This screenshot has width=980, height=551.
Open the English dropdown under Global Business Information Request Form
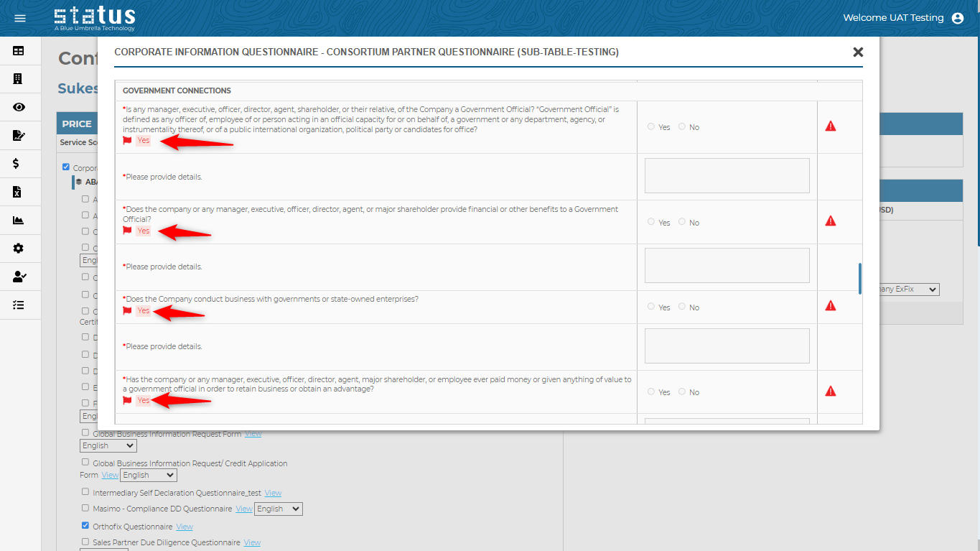tap(108, 445)
